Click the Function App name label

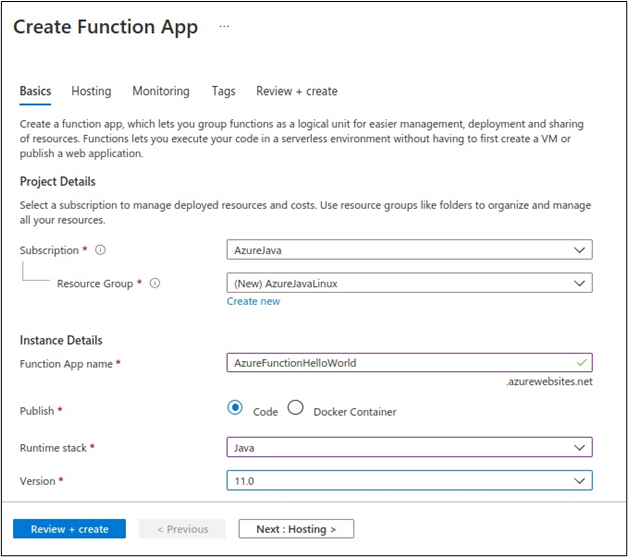click(66, 364)
